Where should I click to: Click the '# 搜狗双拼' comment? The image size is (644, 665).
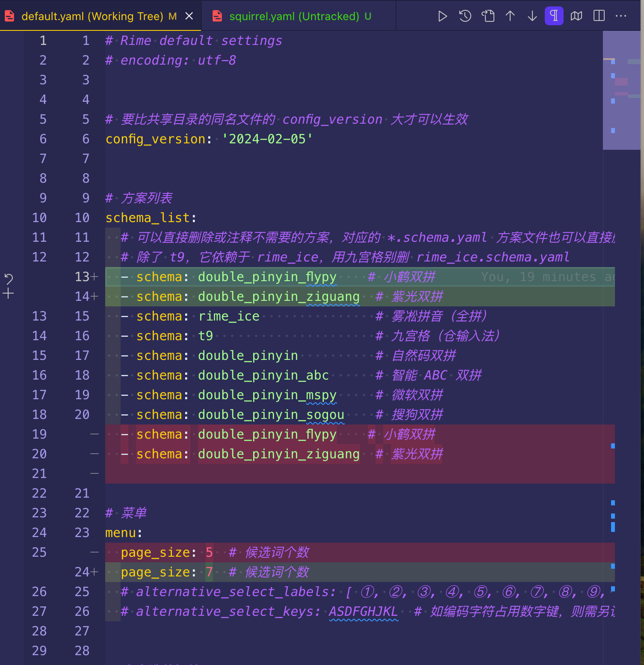[409, 415]
